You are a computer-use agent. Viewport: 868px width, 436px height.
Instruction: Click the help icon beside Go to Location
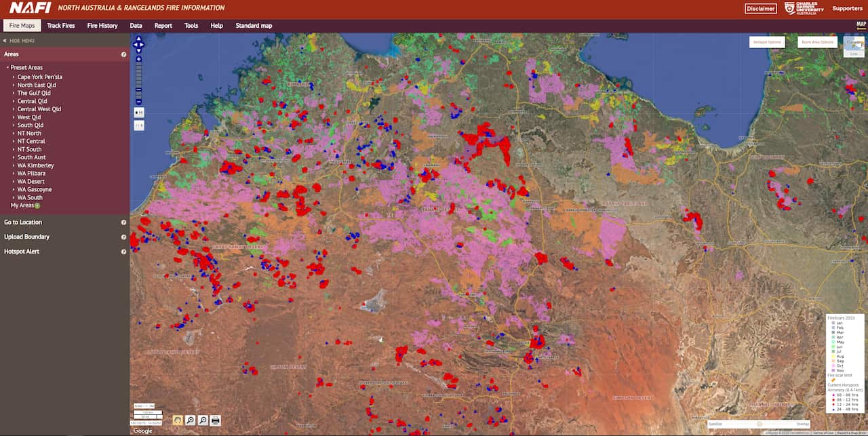click(x=123, y=222)
